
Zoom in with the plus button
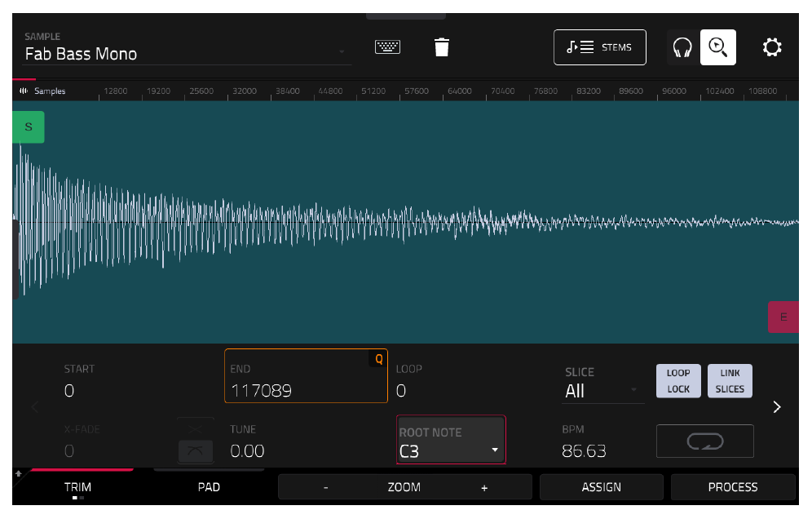click(484, 487)
